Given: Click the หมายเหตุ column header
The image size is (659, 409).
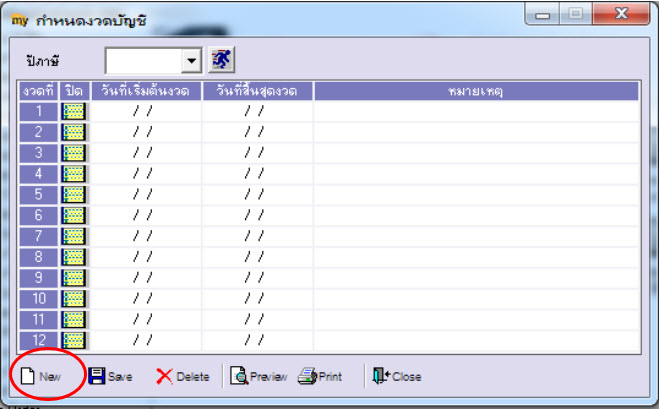Looking at the screenshot, I should [x=476, y=91].
